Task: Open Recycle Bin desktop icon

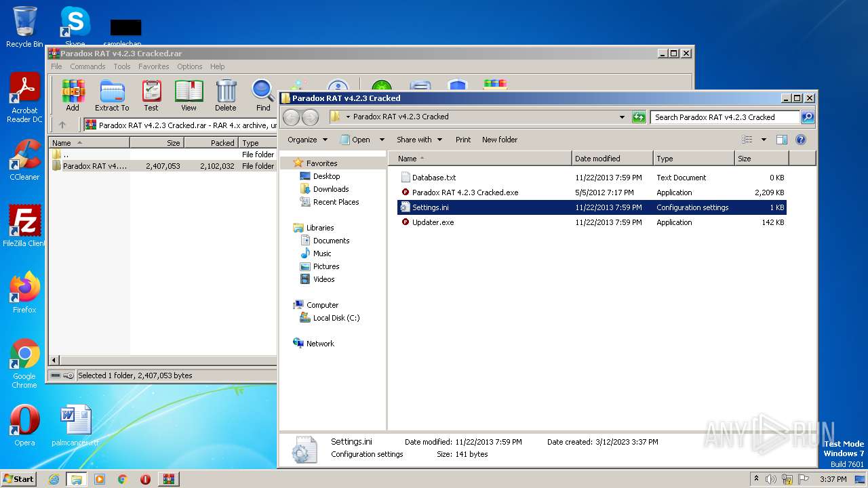Action: click(x=24, y=27)
